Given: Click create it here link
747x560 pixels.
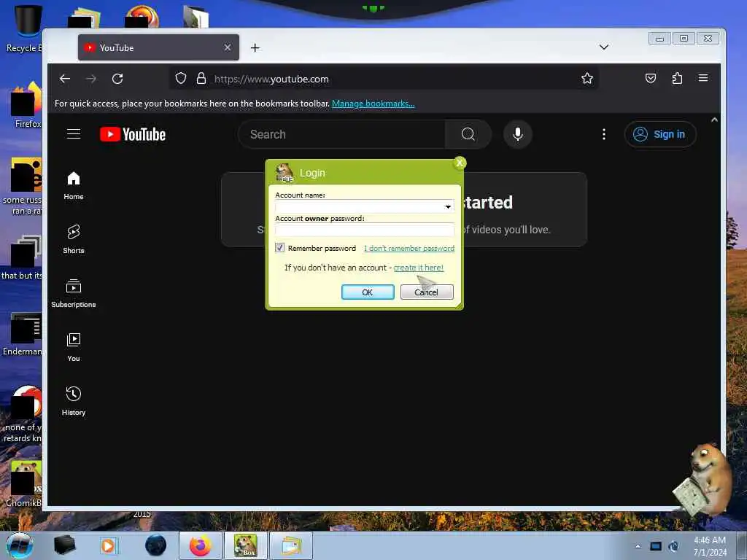Looking at the screenshot, I should pos(418,268).
